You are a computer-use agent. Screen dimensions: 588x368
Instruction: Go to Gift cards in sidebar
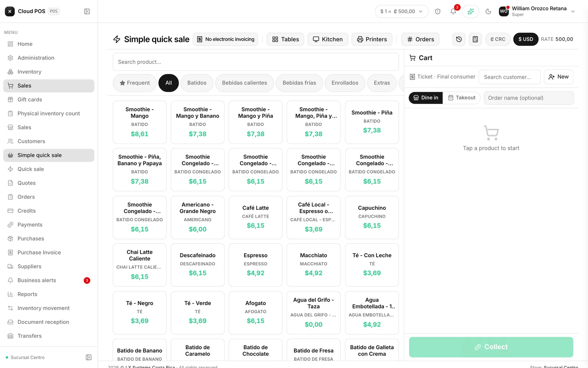pos(49,100)
